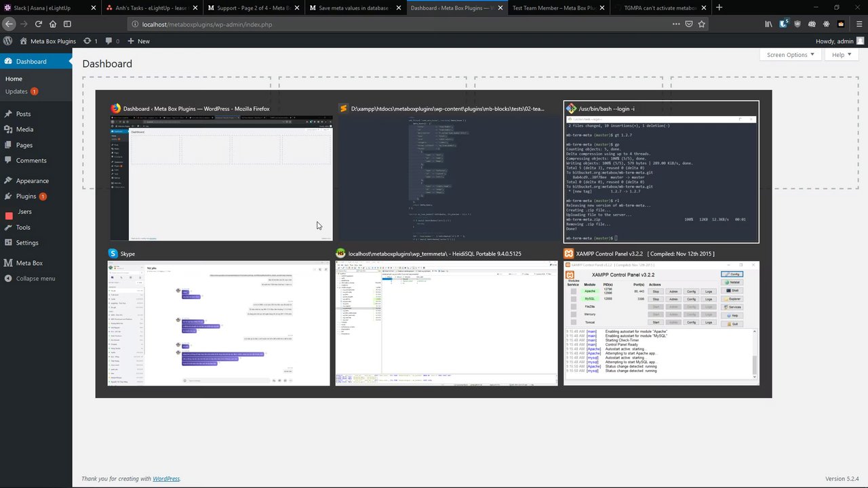
Task: Open the Comments menu in sidebar
Action: click(36, 161)
